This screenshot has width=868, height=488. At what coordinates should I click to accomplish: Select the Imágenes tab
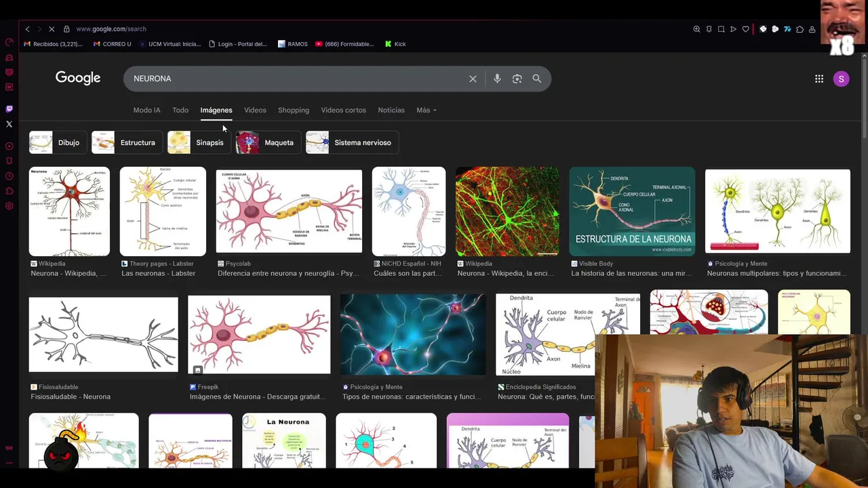point(216,110)
